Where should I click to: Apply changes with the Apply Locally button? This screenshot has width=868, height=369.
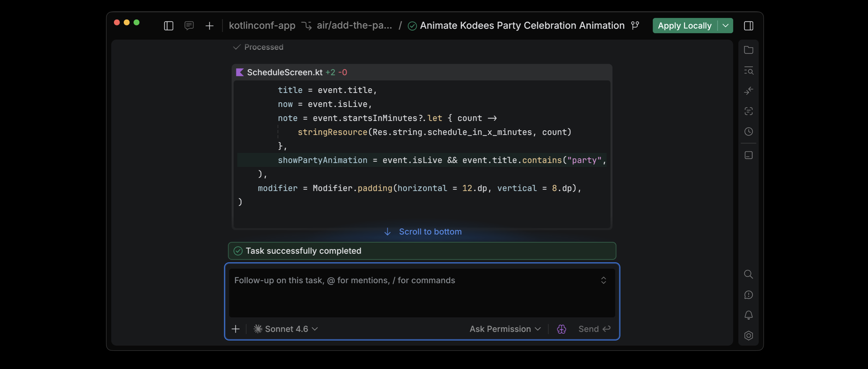click(684, 26)
